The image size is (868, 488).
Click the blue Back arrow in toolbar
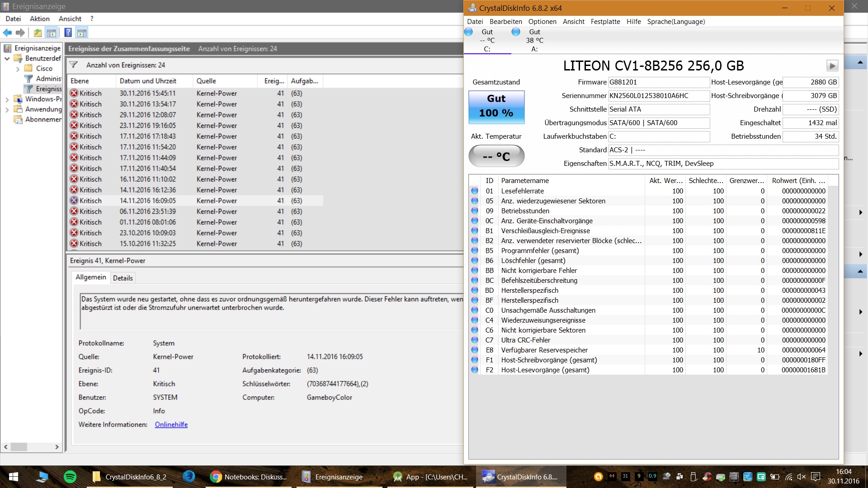click(7, 33)
